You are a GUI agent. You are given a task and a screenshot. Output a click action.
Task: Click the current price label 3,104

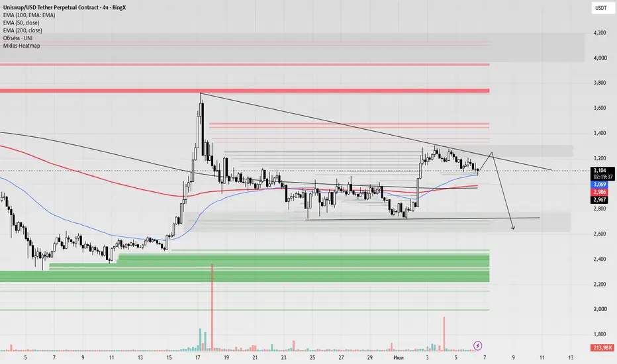(600, 170)
